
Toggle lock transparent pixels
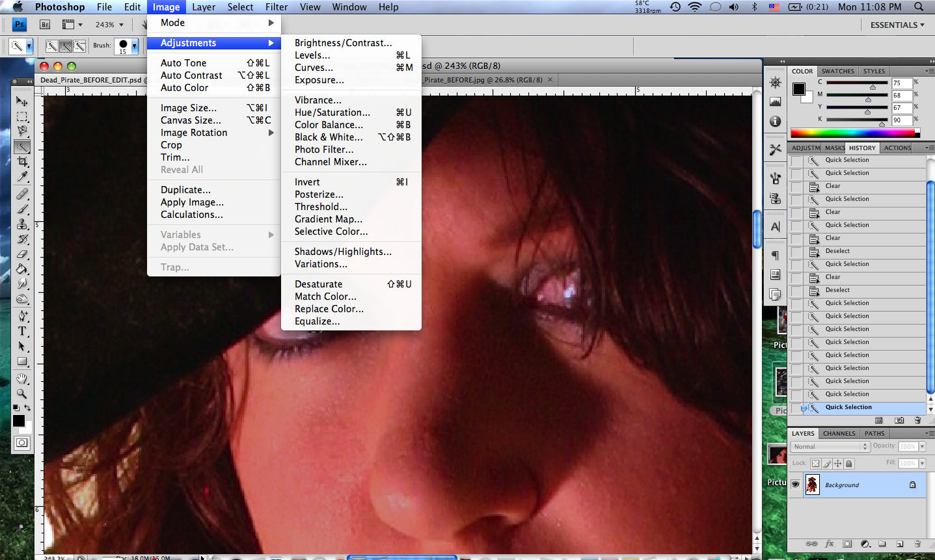[x=815, y=464]
